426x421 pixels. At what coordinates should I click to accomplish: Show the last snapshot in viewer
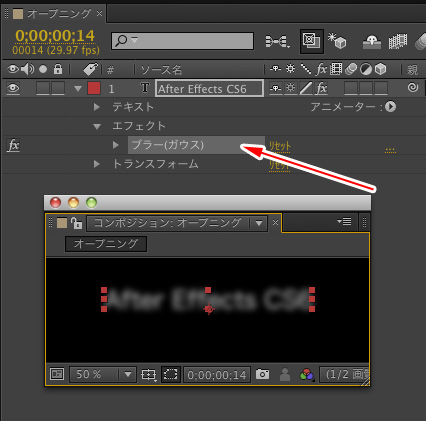[x=284, y=374]
